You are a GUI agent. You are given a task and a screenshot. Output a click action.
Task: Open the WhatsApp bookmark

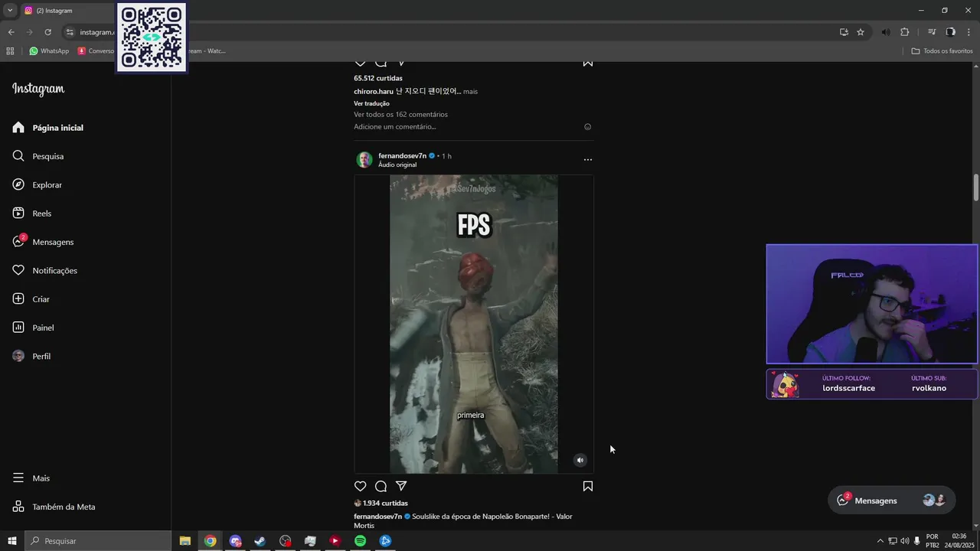(x=49, y=51)
